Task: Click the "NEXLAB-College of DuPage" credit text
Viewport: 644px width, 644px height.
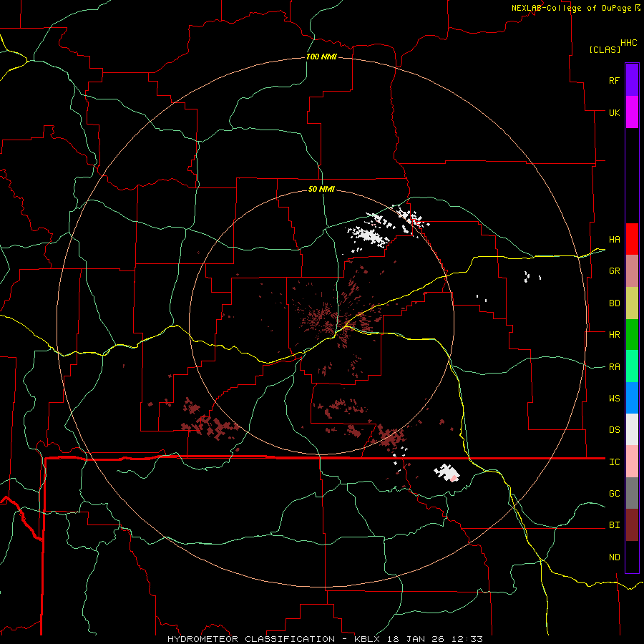Action: tap(571, 8)
